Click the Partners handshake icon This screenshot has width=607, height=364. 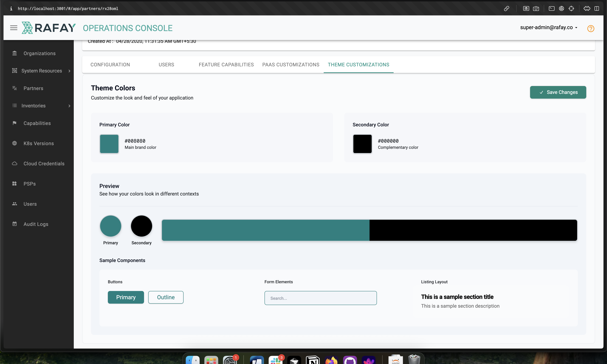pyautogui.click(x=14, y=88)
